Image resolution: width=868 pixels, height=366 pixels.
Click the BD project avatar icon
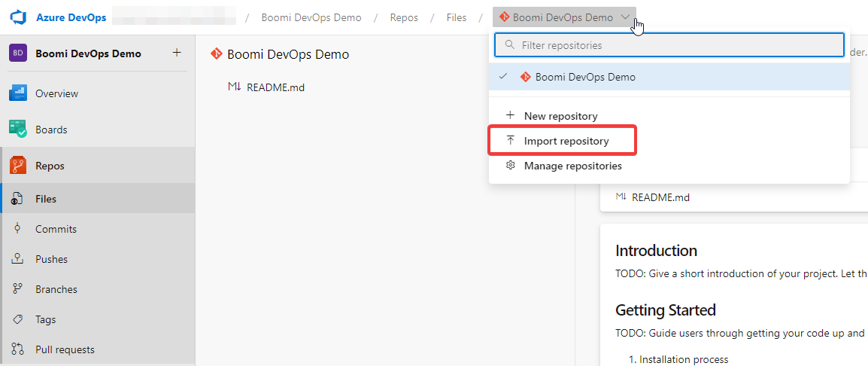pos(18,53)
